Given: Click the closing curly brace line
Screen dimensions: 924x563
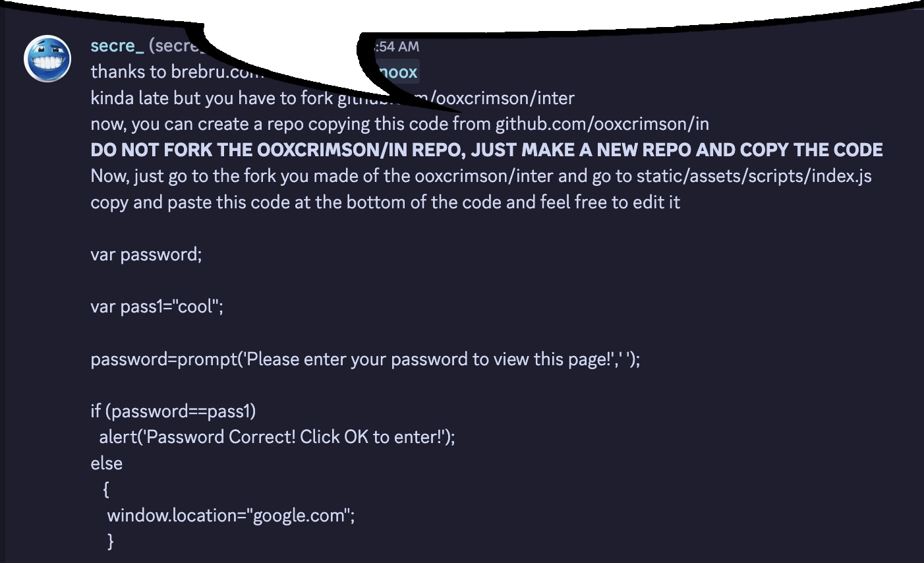Looking at the screenshot, I should click(x=110, y=542).
